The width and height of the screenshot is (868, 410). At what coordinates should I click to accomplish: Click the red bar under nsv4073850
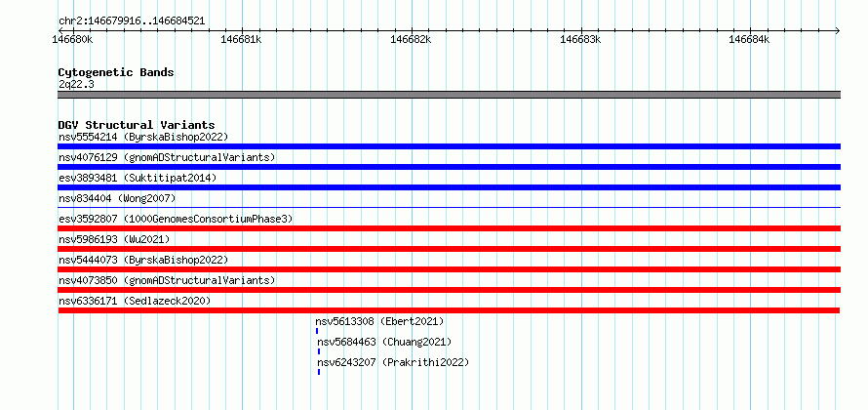pyautogui.click(x=449, y=290)
